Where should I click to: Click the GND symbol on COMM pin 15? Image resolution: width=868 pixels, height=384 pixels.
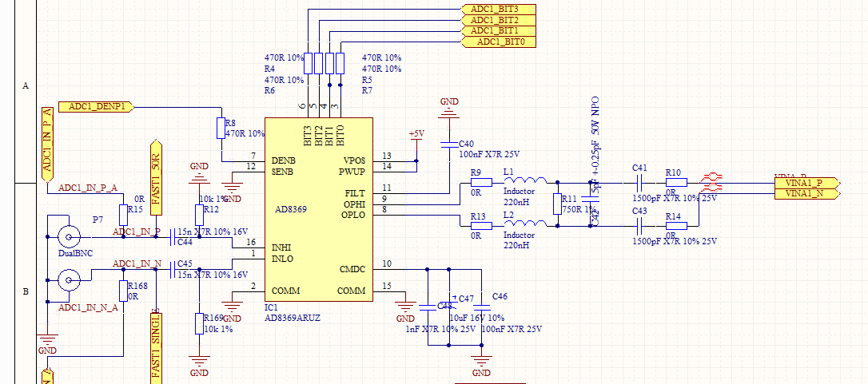point(405,308)
